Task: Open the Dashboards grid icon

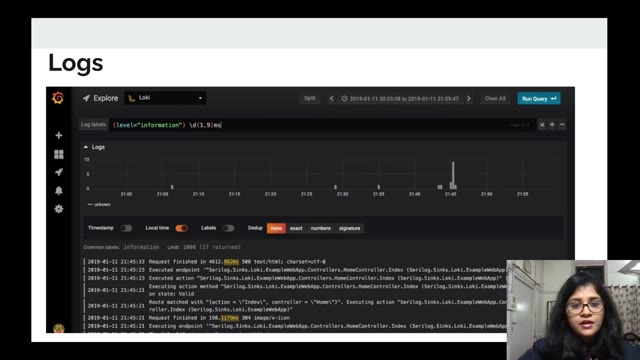Action: [x=59, y=154]
